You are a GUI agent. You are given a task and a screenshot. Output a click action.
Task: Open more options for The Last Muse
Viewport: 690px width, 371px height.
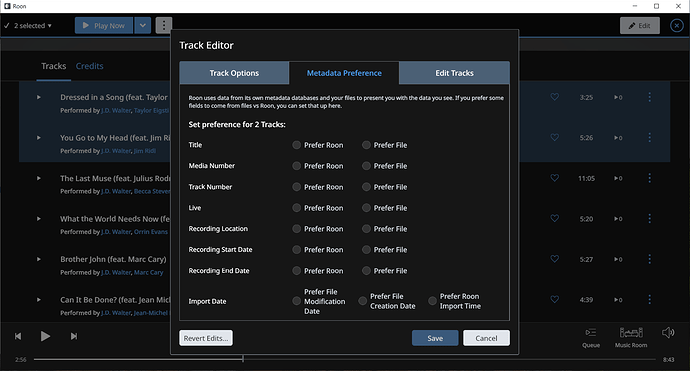pyautogui.click(x=650, y=178)
